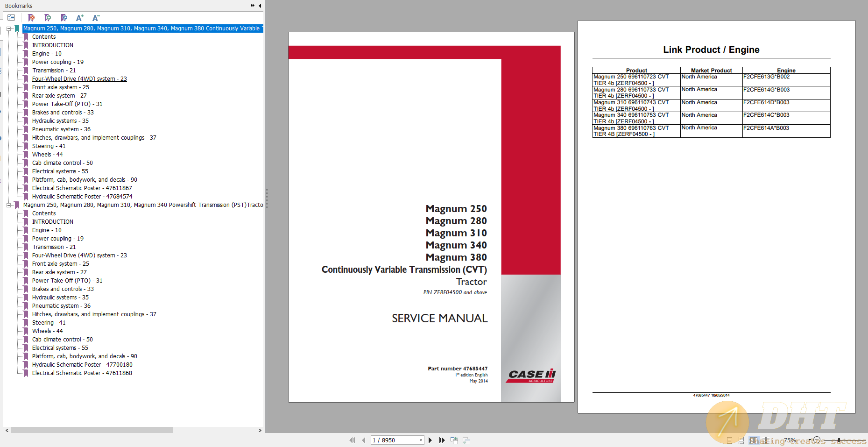Jump to last page with double-arrow icon
This screenshot has height=447, width=868.
442,440
